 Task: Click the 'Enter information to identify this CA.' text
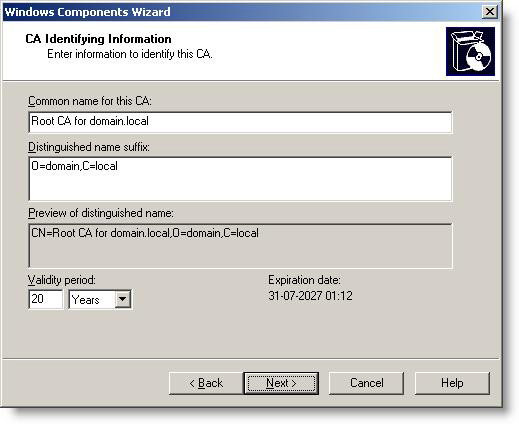tap(130, 54)
